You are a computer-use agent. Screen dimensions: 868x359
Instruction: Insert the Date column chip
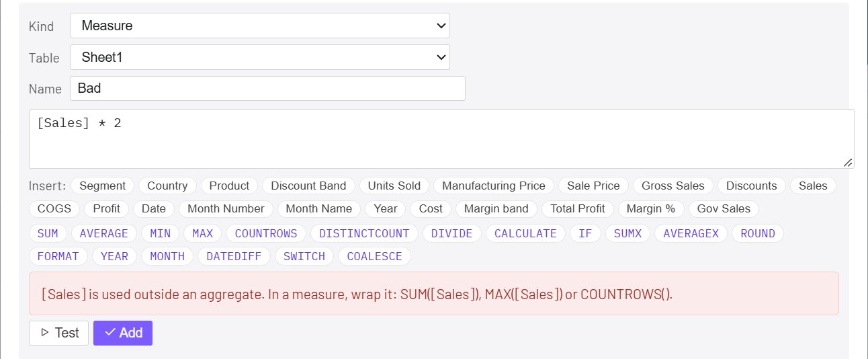154,208
